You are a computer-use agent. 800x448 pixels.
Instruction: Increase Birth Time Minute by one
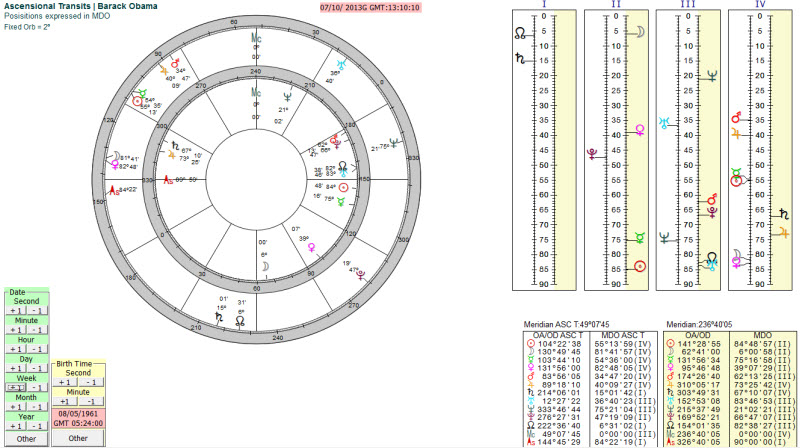coord(65,401)
